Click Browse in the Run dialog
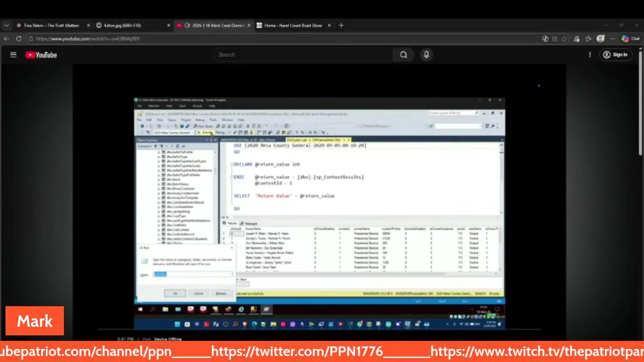The image size is (644, 362). click(222, 294)
